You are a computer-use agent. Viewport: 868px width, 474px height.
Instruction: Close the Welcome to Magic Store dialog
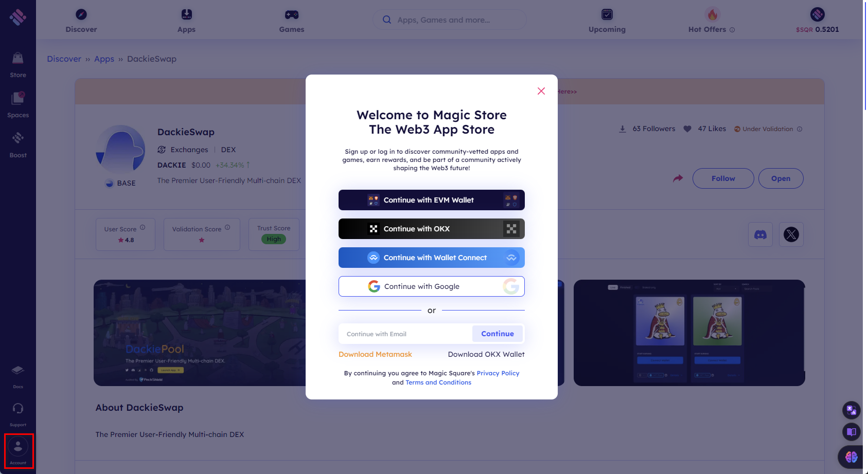pos(541,91)
